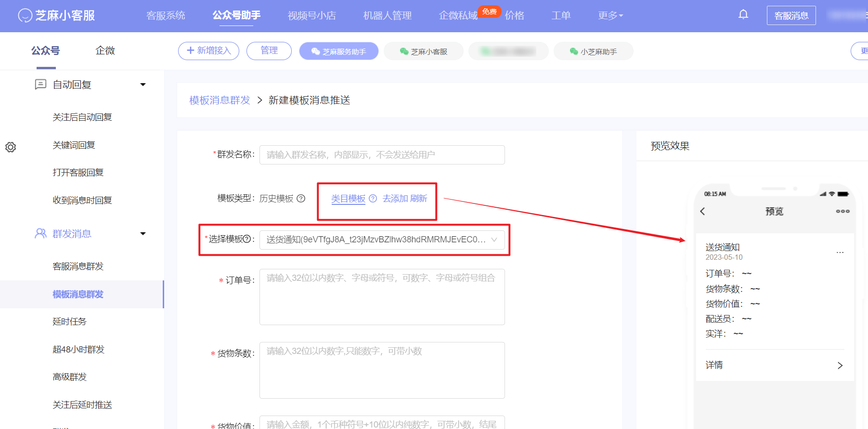868x429 pixels.
Task: Open 高级群发 in sidebar
Action: (69, 377)
